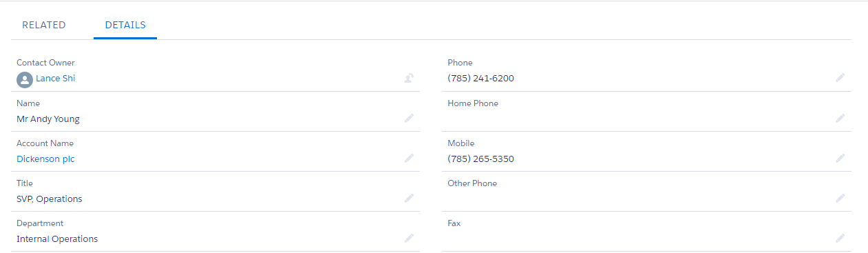Click the pencil icon beside Title
Image resolution: width=868 pixels, height=253 pixels.
click(409, 199)
